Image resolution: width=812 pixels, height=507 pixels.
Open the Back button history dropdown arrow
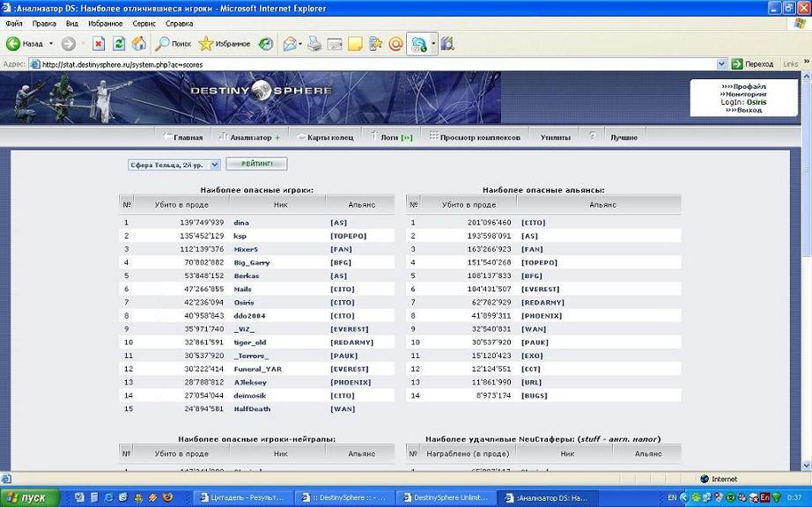click(51, 43)
